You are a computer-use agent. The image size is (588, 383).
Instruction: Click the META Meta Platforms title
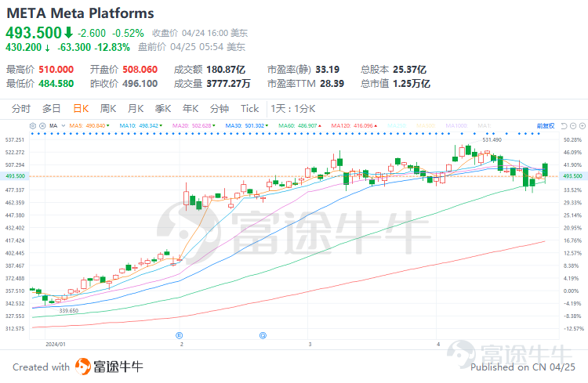click(x=80, y=13)
